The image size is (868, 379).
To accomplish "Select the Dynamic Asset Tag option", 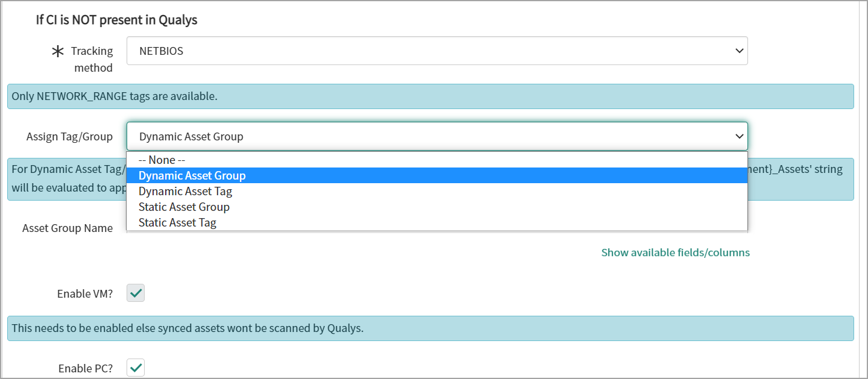I will 185,192.
